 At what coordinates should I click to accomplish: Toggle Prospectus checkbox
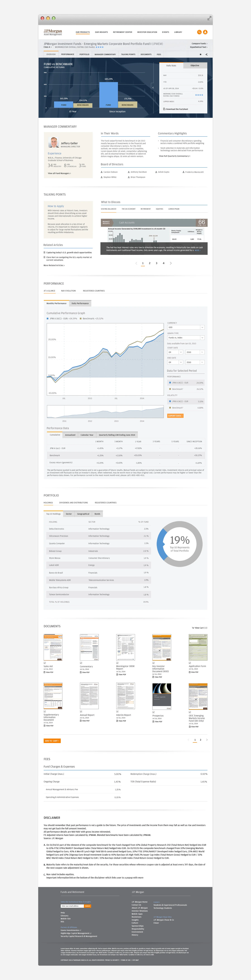point(154,712)
